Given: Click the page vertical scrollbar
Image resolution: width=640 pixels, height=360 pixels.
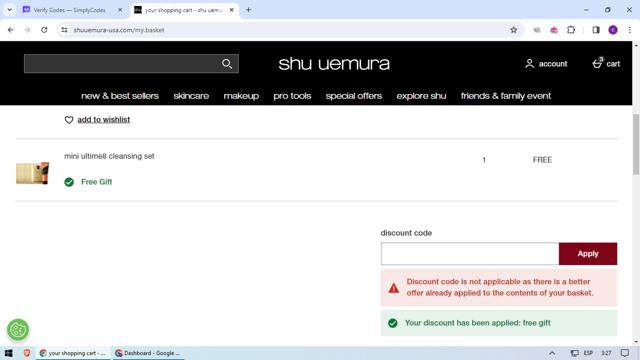Looking at the screenshot, I should [636, 144].
